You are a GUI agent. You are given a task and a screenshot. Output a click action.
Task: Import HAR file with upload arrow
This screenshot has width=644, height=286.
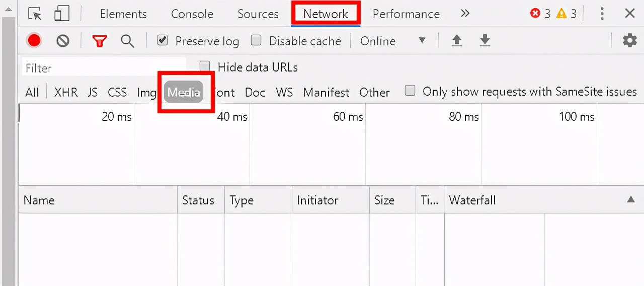pyautogui.click(x=456, y=41)
